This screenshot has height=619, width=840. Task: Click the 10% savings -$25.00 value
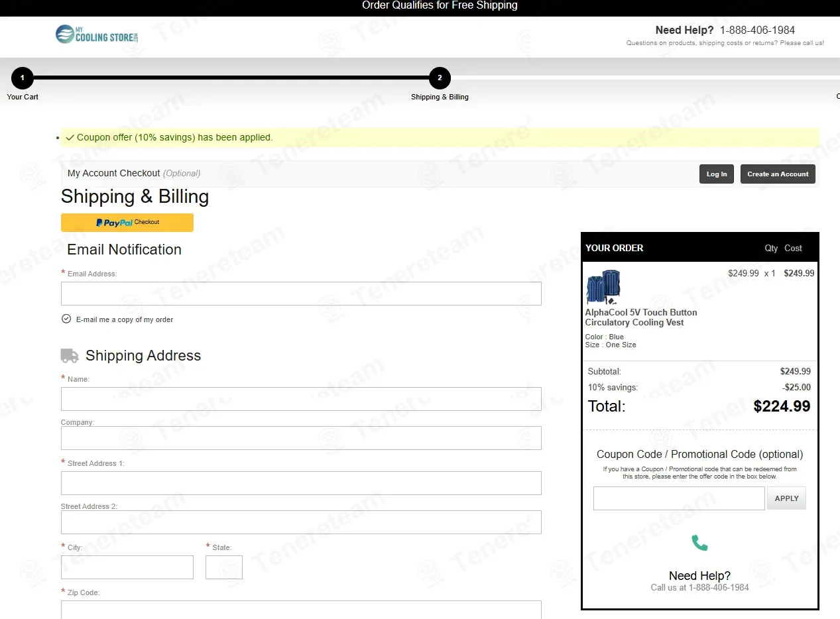(796, 387)
